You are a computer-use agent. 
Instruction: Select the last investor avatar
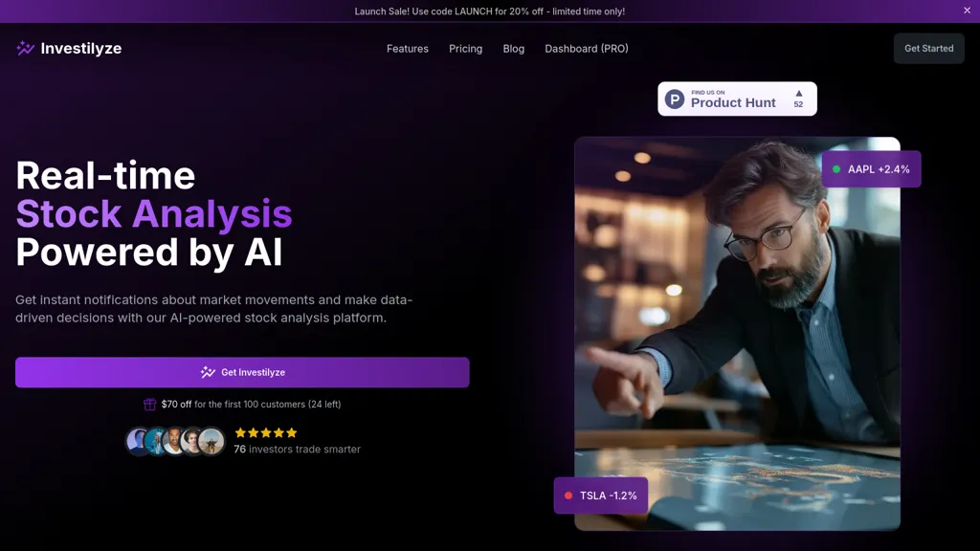pyautogui.click(x=212, y=441)
